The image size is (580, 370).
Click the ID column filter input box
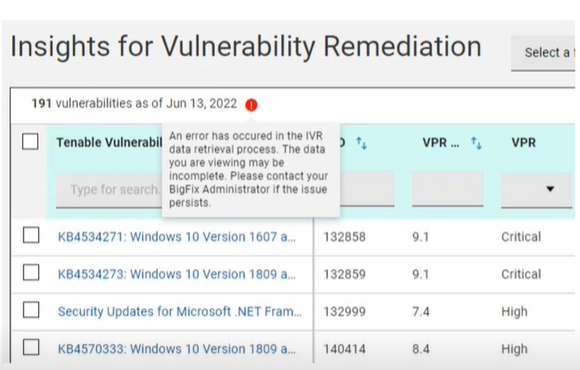click(367, 189)
